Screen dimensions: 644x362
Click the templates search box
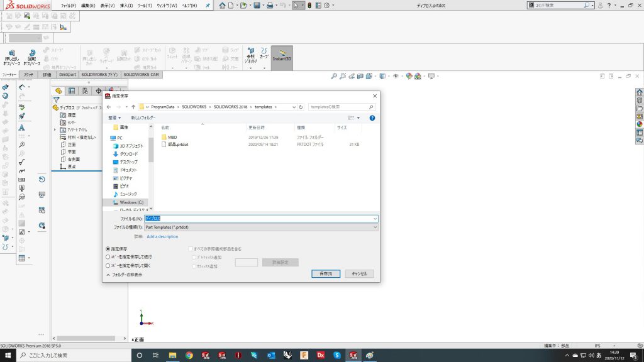tap(341, 107)
